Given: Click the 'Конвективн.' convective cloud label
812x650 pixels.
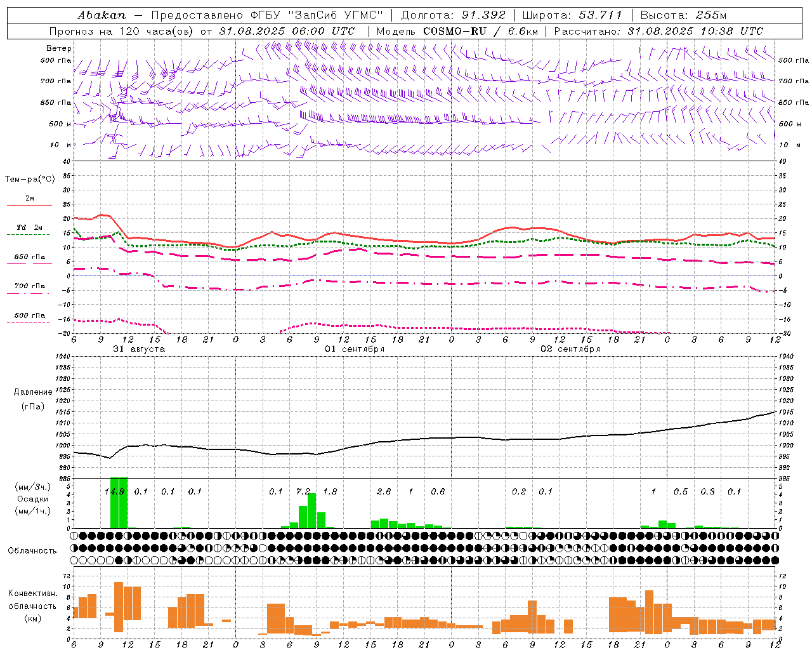Looking at the screenshot, I should (x=32, y=594).
